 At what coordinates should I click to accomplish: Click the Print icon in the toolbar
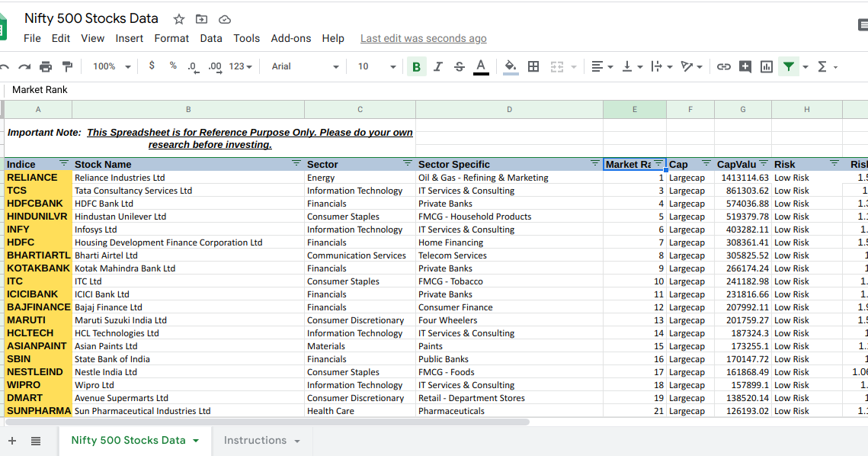click(x=45, y=66)
